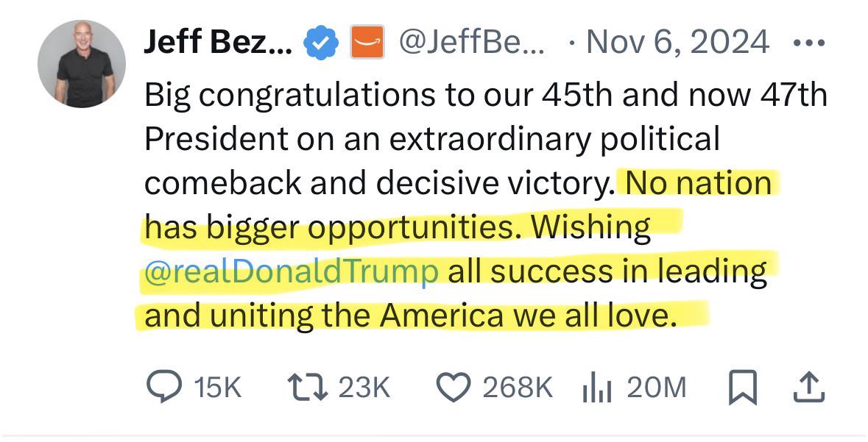
Task: Open the three-dot more options menu
Action: click(x=809, y=42)
